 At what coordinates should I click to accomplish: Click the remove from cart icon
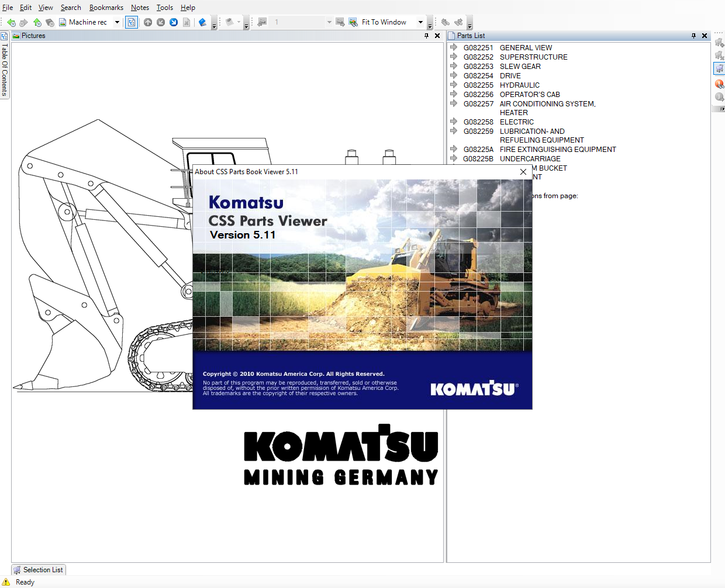tap(719, 54)
